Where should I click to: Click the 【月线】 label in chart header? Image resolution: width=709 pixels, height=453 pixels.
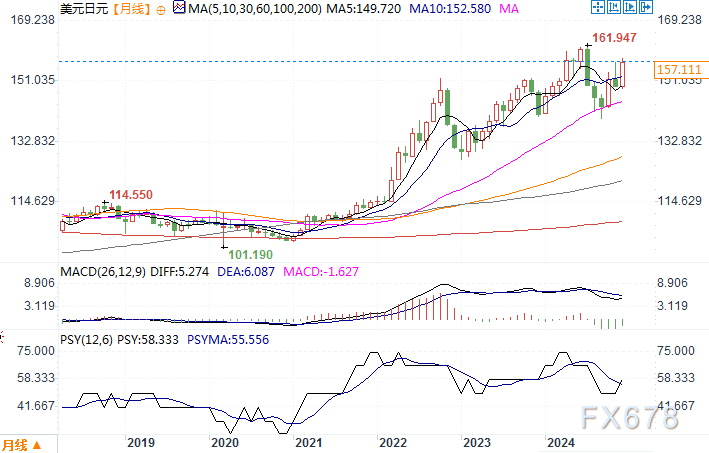(130, 9)
